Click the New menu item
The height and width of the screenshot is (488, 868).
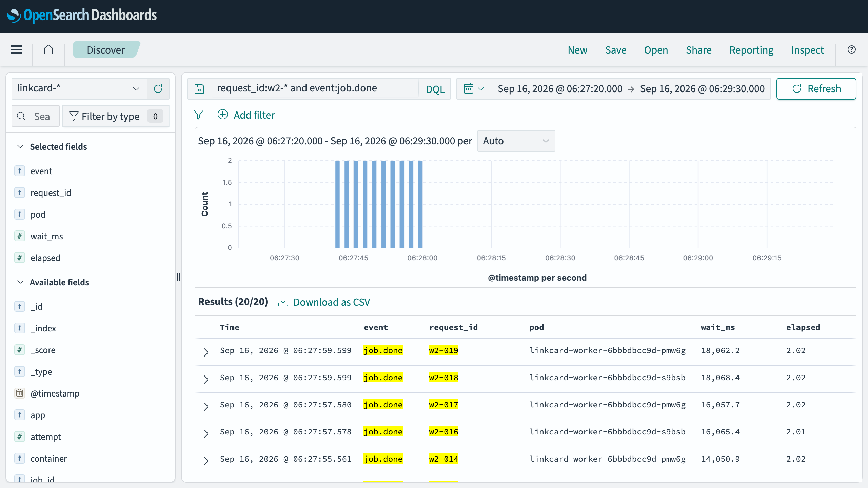tap(577, 50)
